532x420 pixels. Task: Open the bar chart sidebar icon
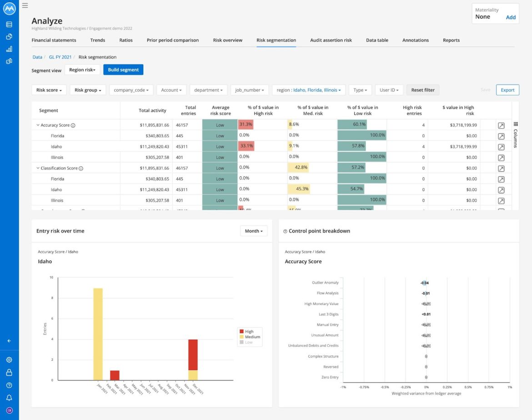pyautogui.click(x=9, y=49)
